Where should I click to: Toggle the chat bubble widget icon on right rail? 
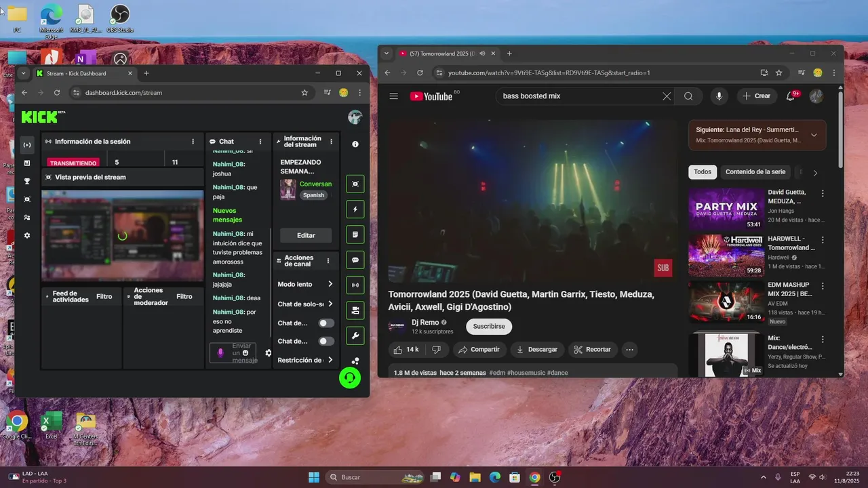click(355, 260)
